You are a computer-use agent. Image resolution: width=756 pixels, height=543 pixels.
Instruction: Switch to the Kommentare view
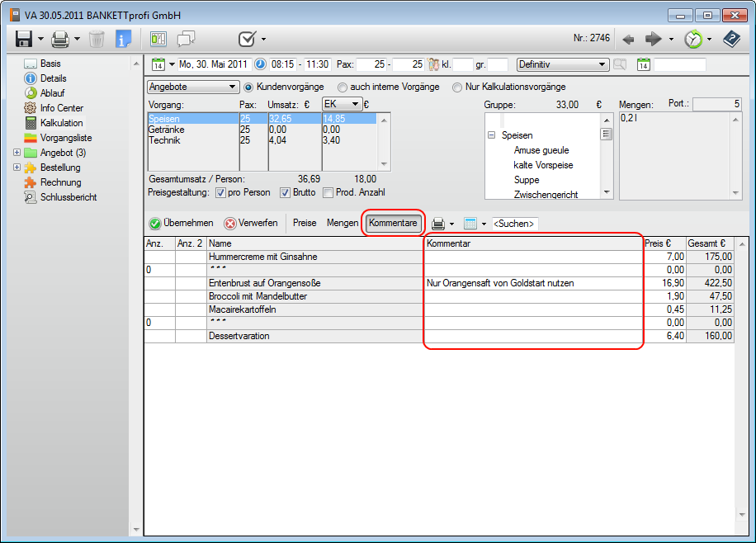393,223
